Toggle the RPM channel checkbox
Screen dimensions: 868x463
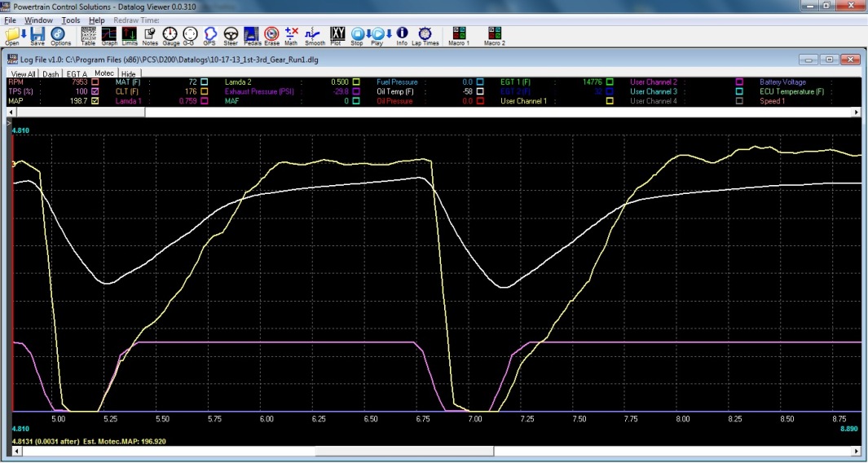[x=95, y=82]
